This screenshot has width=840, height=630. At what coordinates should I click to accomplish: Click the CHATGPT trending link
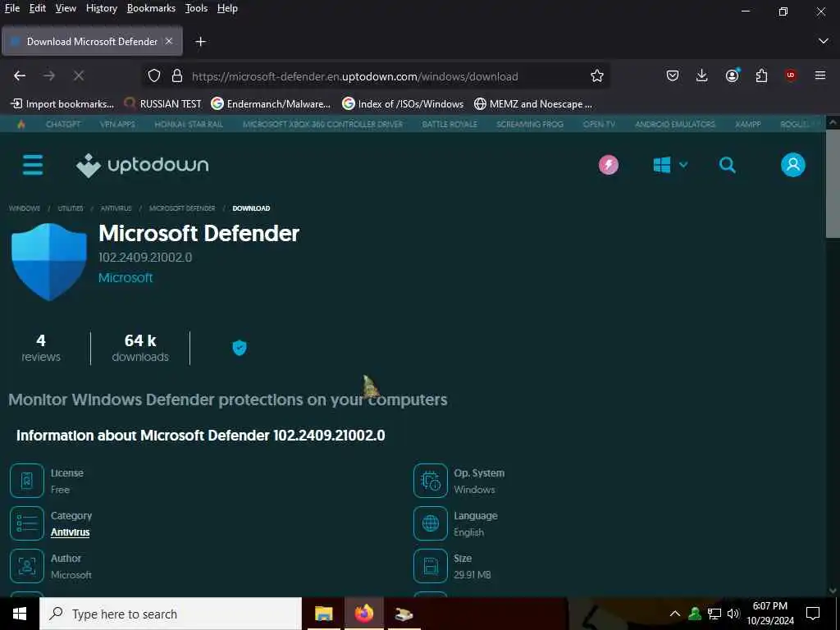click(63, 125)
